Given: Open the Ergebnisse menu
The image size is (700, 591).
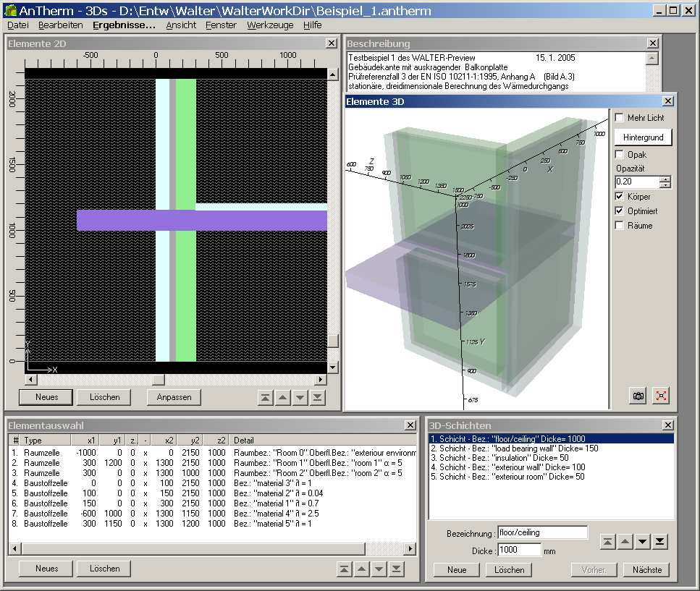Looking at the screenshot, I should 124,25.
